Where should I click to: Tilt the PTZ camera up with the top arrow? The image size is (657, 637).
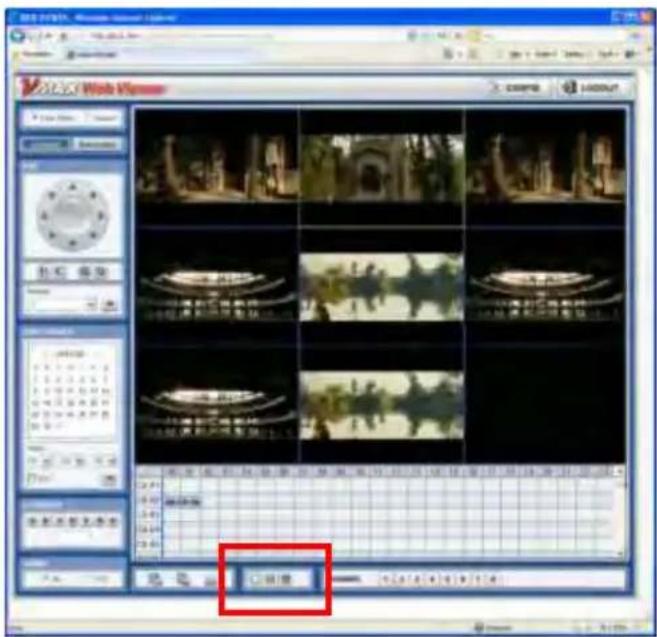(73, 186)
